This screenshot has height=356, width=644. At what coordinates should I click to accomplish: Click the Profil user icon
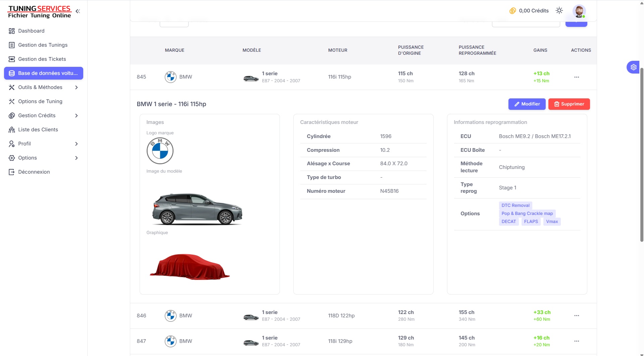pyautogui.click(x=12, y=144)
